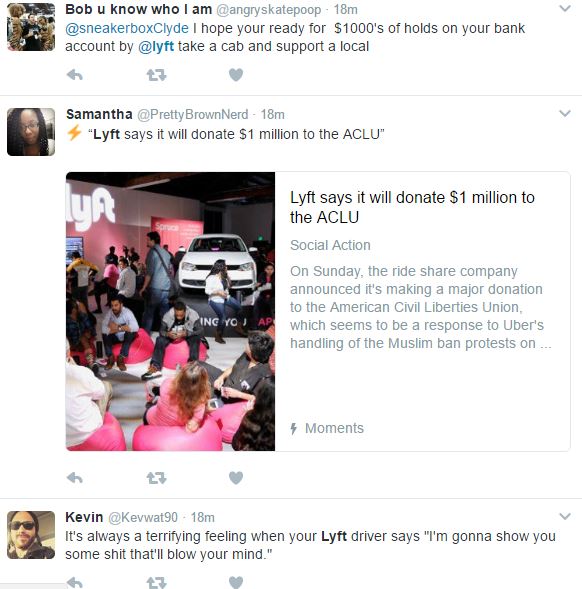The height and width of the screenshot is (589, 582).
Task: Retweet Kevin's tweet about Lyft driver
Action: pyautogui.click(x=156, y=582)
